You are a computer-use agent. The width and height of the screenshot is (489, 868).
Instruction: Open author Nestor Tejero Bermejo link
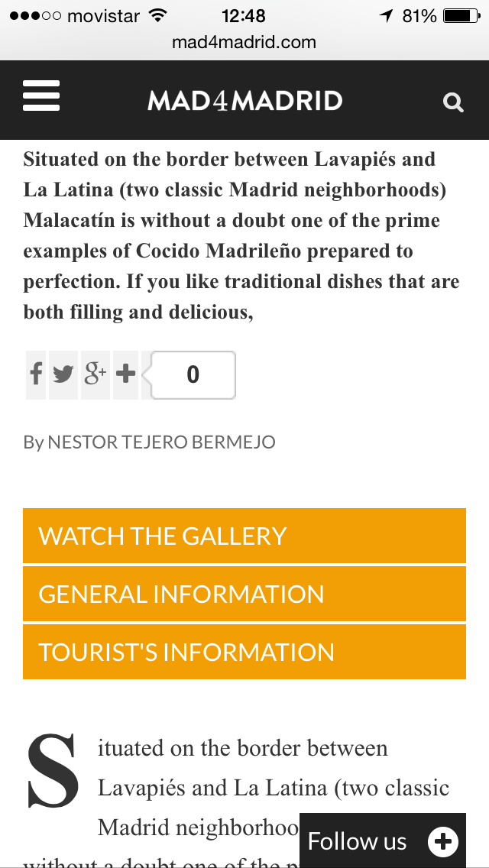click(x=161, y=442)
